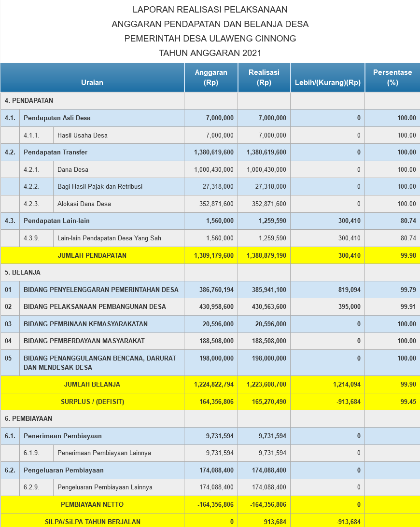Click anggaran value 27,318,000

218,187
